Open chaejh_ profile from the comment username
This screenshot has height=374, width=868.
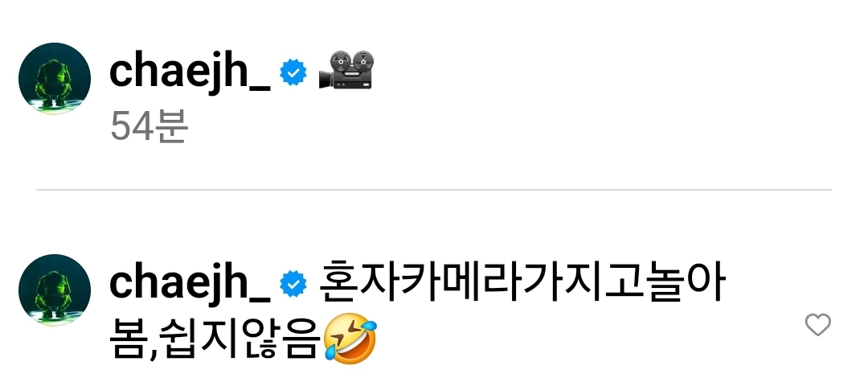point(190,285)
